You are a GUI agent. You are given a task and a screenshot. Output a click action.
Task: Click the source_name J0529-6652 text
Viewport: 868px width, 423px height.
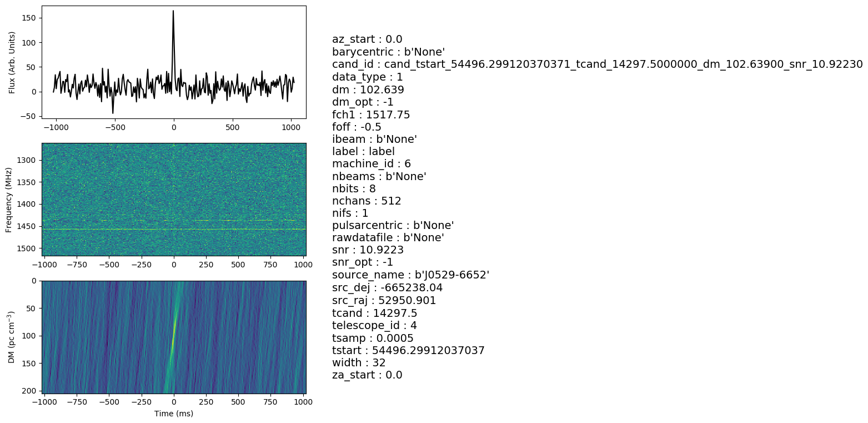coord(410,275)
